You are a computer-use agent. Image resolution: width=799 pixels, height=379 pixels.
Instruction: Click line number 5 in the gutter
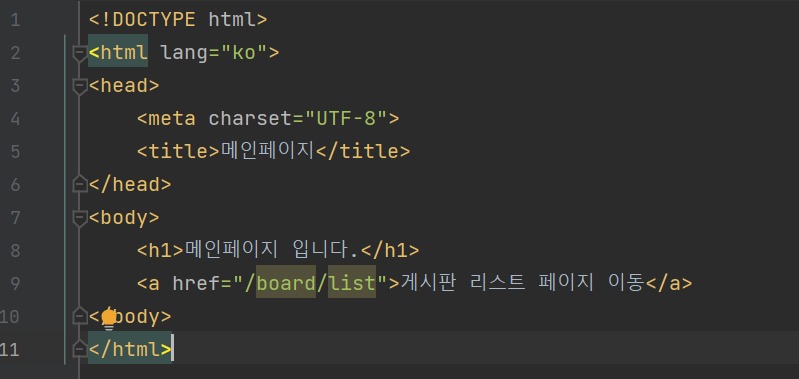(15, 152)
